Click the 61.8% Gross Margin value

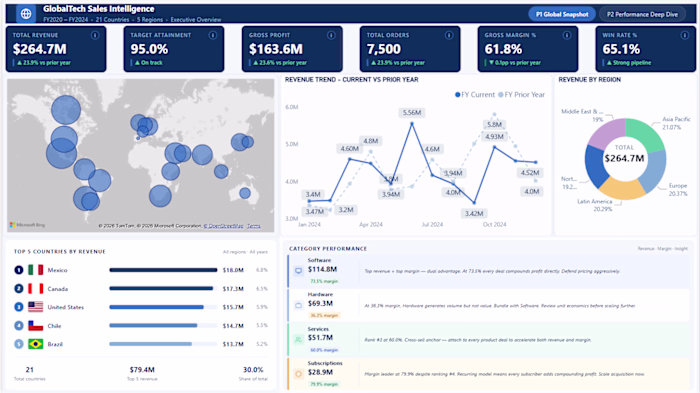(x=503, y=49)
